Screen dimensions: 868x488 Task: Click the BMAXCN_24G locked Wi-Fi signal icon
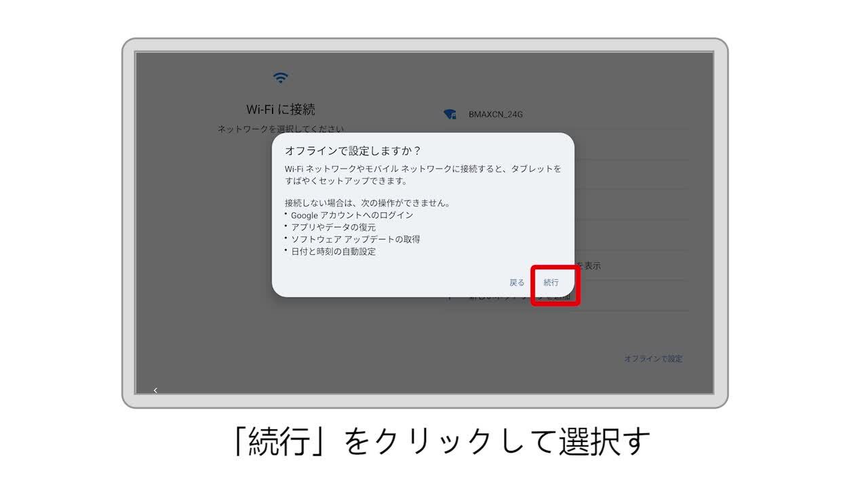pos(449,115)
